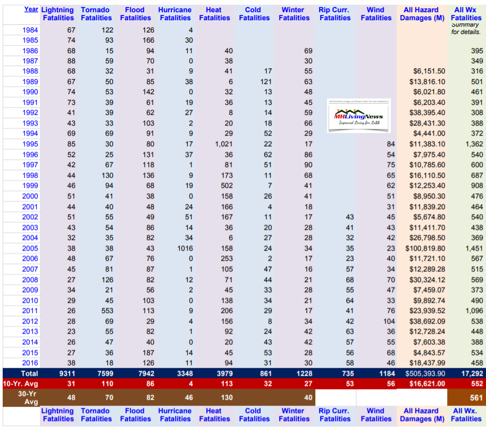Open the bottom All Hazard Damages (M) link
This screenshot has width=486, height=448.
click(x=422, y=415)
